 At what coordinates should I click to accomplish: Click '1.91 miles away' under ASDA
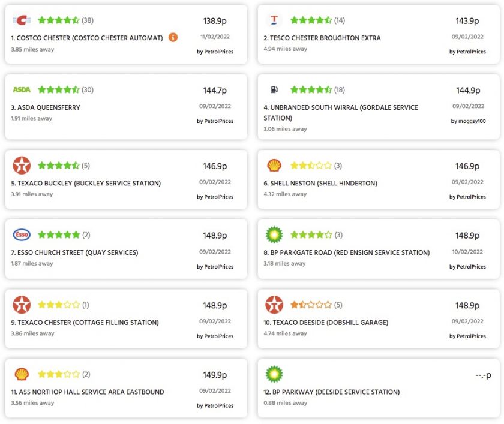click(x=31, y=118)
